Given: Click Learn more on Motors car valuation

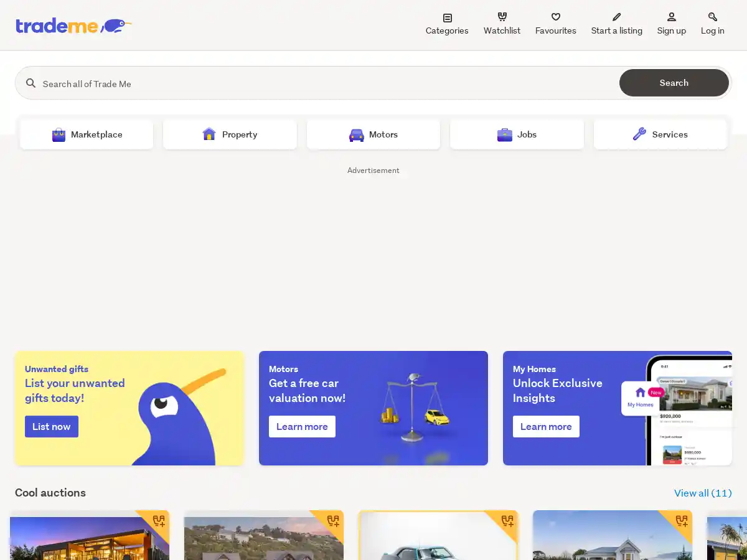Looking at the screenshot, I should point(302,426).
